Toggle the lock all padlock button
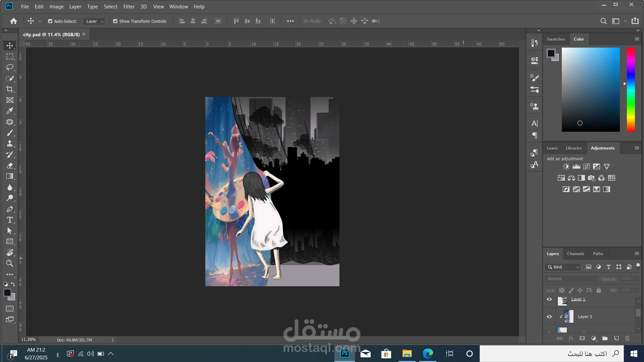Image resolution: width=644 pixels, height=362 pixels. (x=599, y=290)
